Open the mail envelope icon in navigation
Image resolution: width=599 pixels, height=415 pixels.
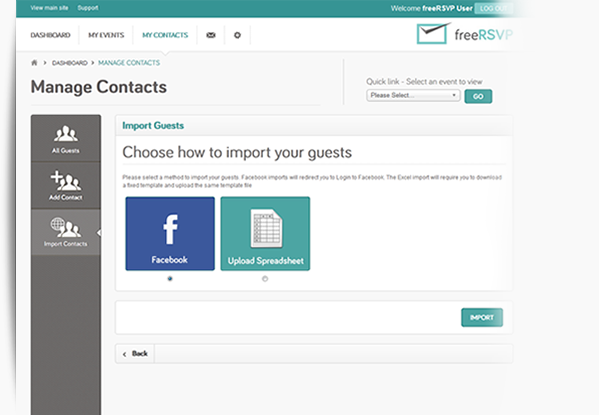click(x=211, y=35)
